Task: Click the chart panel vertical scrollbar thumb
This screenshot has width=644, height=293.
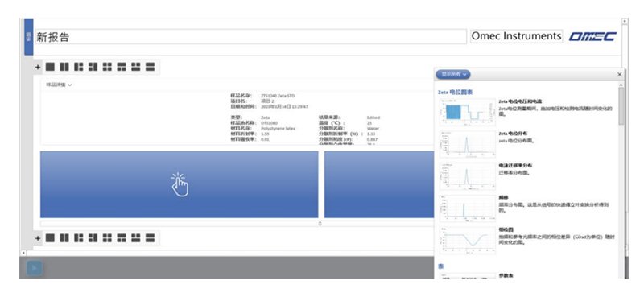Action: [x=621, y=106]
